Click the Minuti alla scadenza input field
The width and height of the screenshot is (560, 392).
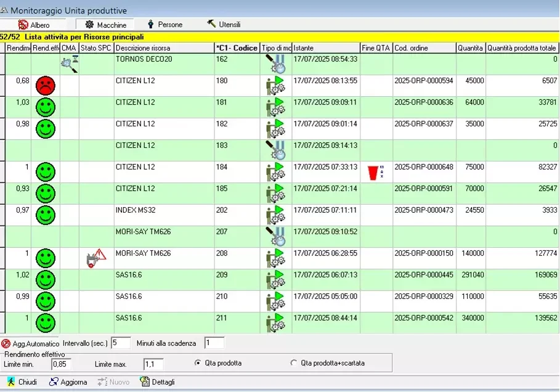coord(214,343)
